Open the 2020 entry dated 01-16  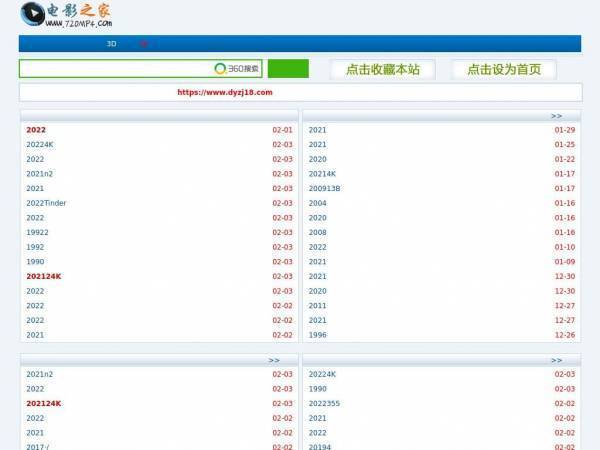pyautogui.click(x=318, y=218)
